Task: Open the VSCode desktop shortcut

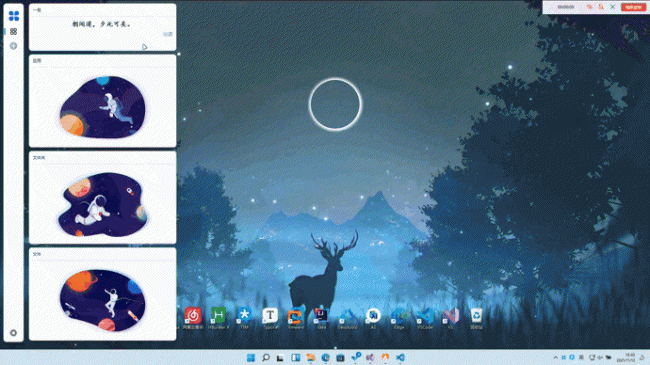Action: tap(425, 319)
